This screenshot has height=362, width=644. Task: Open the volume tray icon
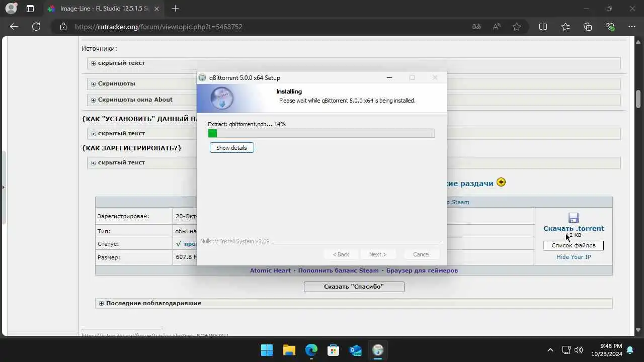(579, 350)
